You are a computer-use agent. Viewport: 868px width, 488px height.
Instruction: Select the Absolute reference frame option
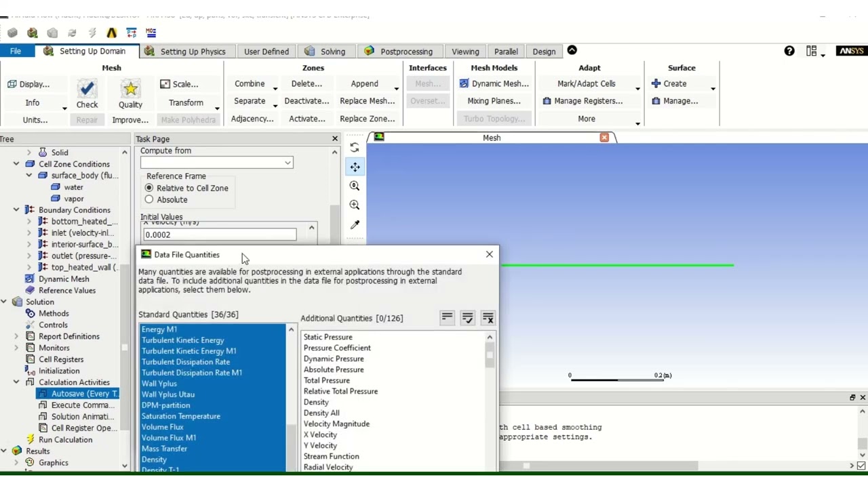[x=149, y=199]
